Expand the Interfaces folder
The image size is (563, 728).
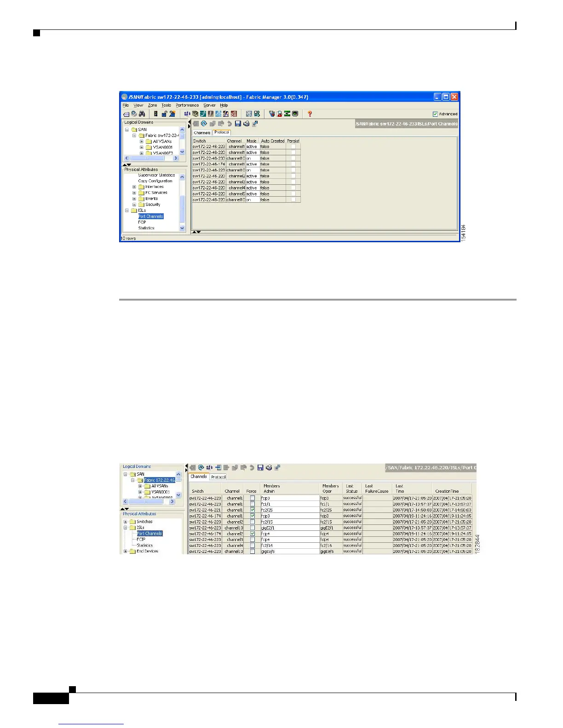point(134,187)
